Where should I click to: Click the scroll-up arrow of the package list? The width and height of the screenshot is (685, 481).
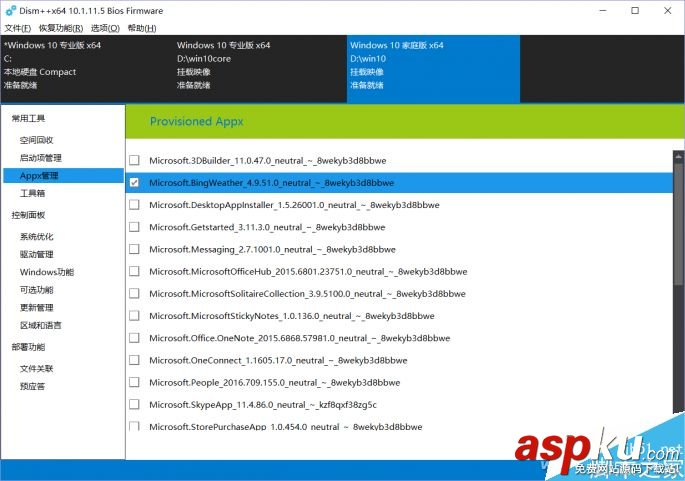677,156
